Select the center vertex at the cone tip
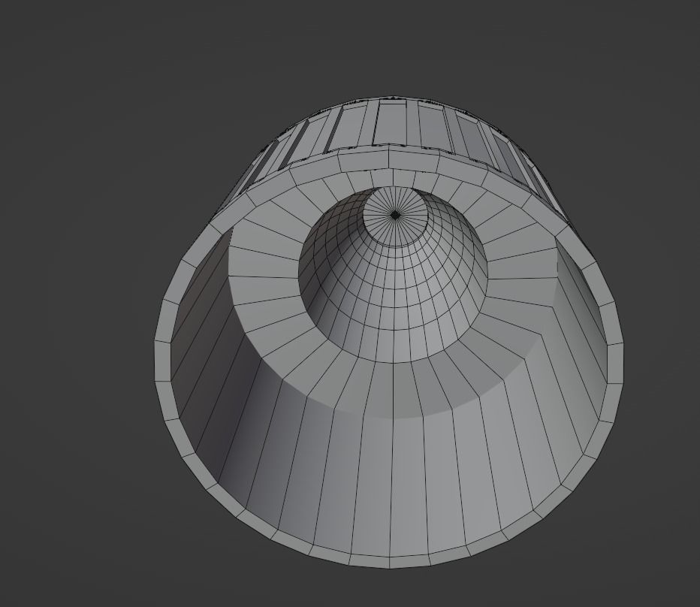 coord(395,216)
